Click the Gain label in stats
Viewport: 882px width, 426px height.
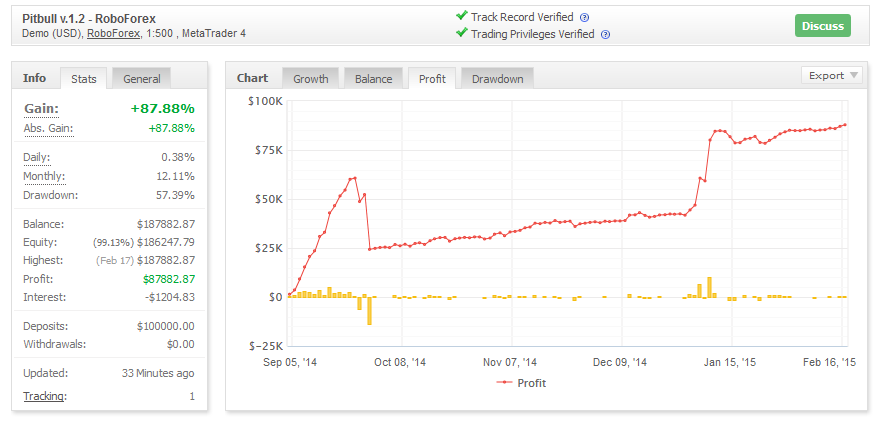click(41, 108)
